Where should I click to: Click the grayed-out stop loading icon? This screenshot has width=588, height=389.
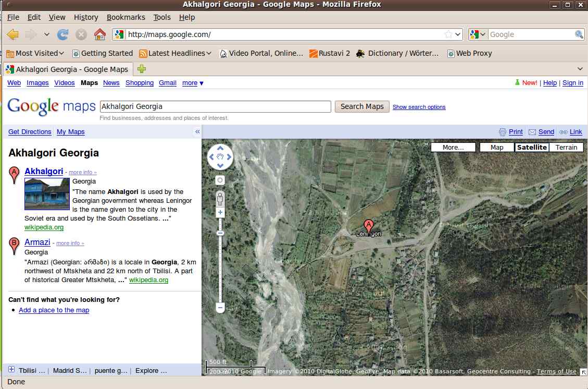point(81,34)
